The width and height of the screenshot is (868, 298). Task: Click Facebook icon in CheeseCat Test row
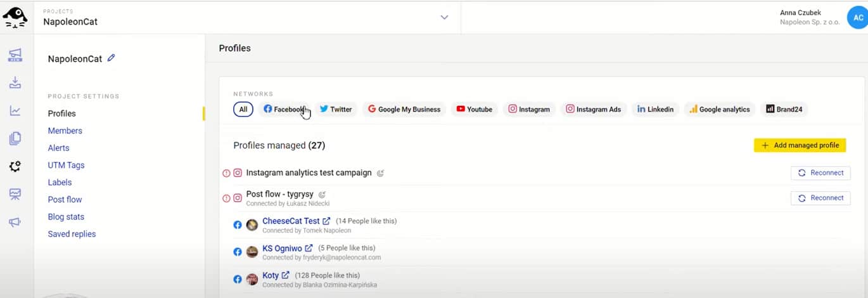(x=238, y=224)
